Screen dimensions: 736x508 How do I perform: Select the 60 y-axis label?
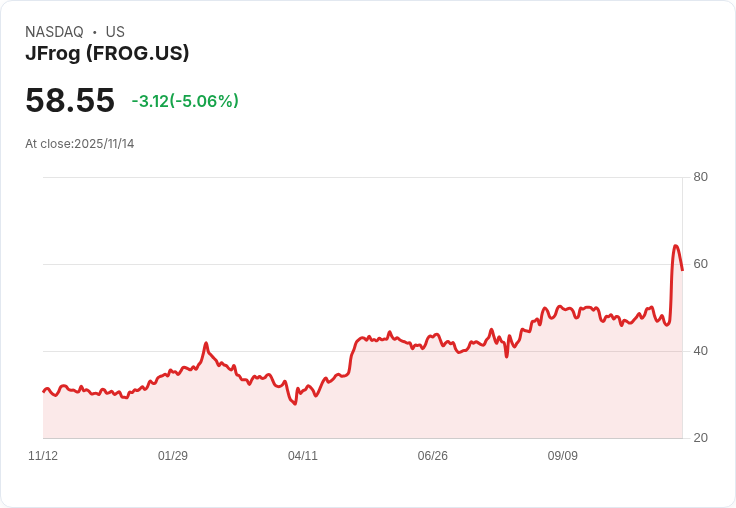pos(700,264)
